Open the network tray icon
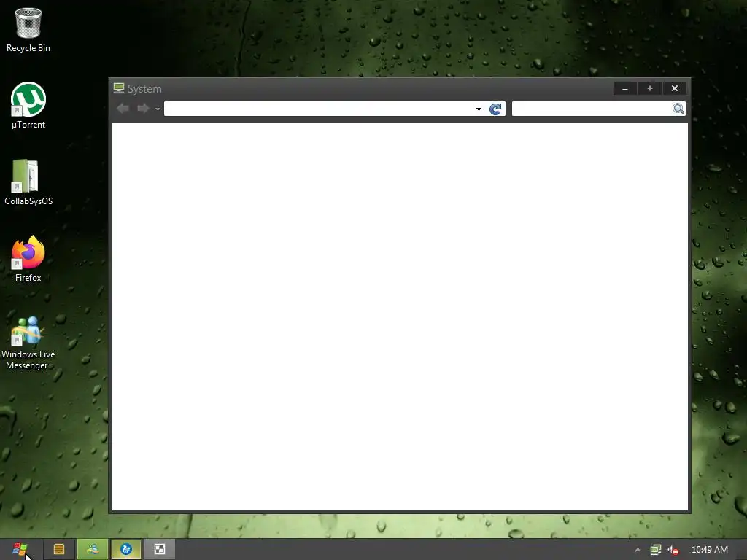Viewport: 747px width, 560px height. 656,550
